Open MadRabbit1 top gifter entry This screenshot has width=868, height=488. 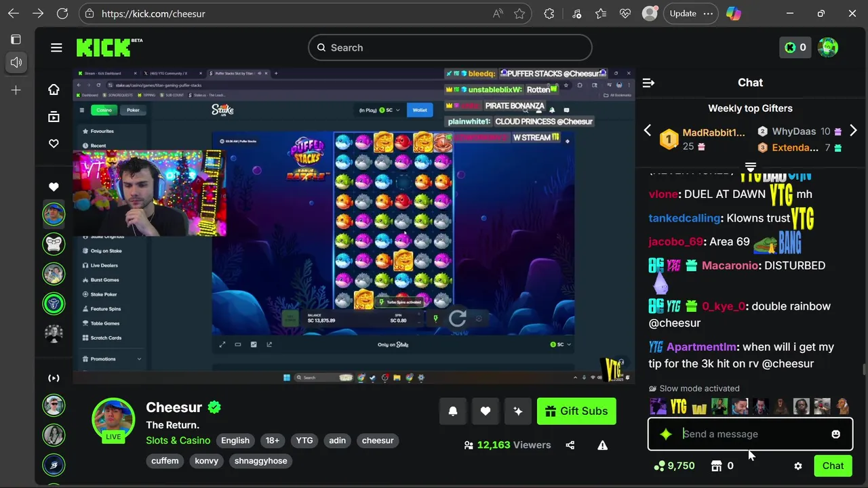point(703,139)
